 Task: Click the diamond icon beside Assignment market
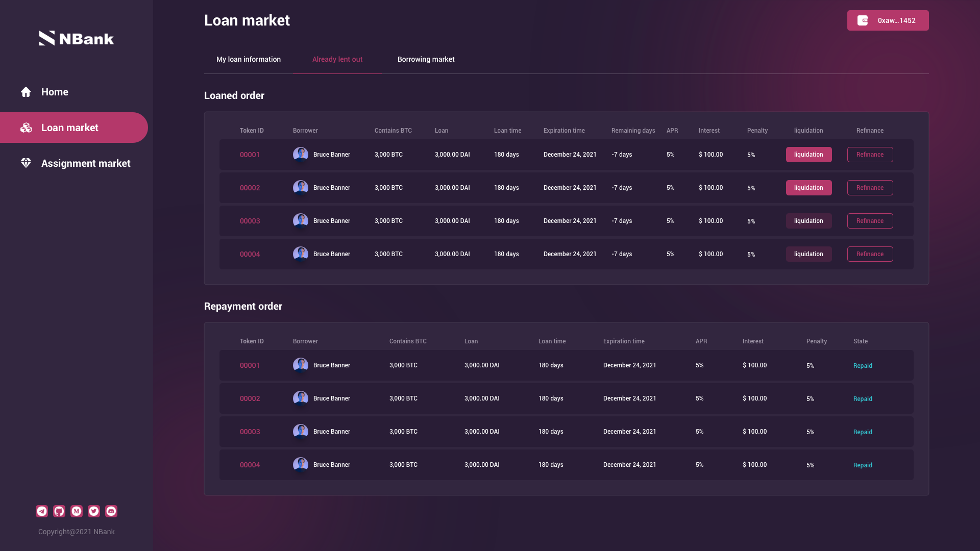26,163
